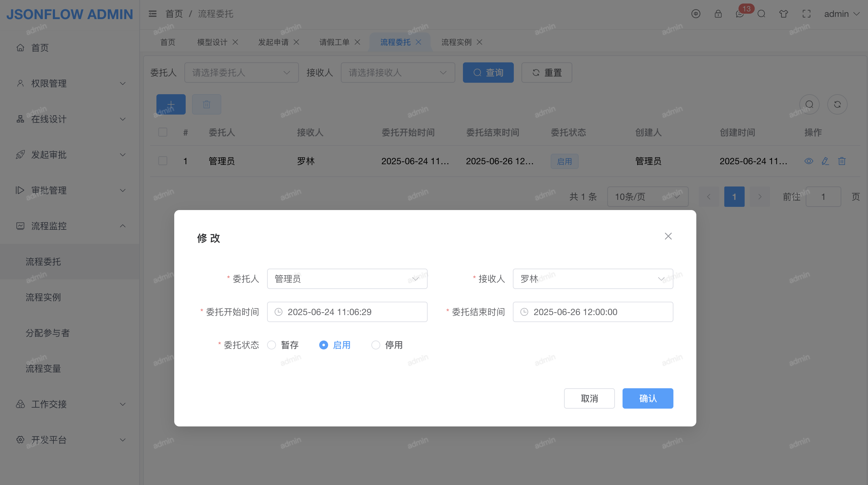Image resolution: width=868 pixels, height=485 pixels.
Task: Open the 10条/页 page size selector
Action: pyautogui.click(x=647, y=197)
